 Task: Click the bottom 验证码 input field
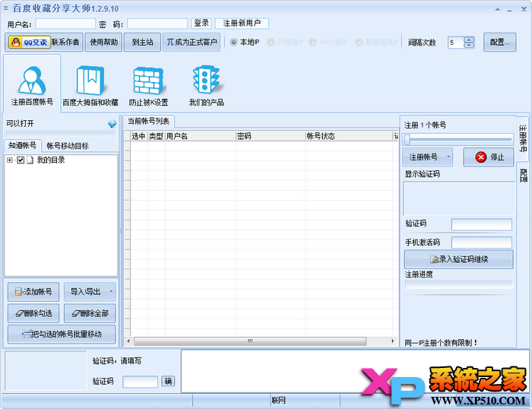tap(140, 382)
